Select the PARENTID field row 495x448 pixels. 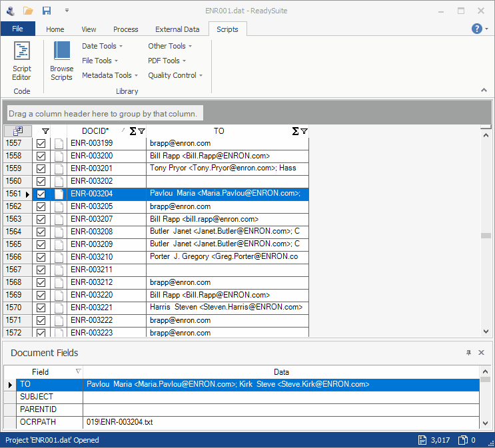pyautogui.click(x=241, y=409)
